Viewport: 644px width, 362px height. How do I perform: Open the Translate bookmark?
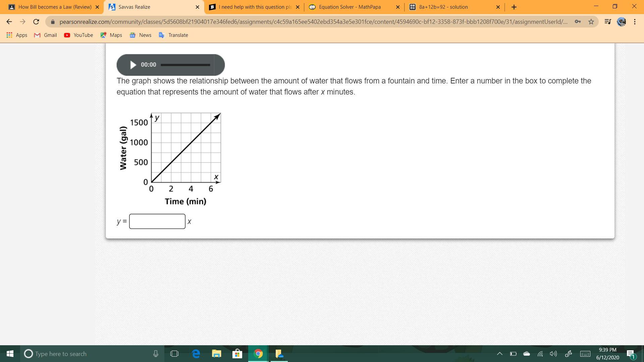(173, 35)
